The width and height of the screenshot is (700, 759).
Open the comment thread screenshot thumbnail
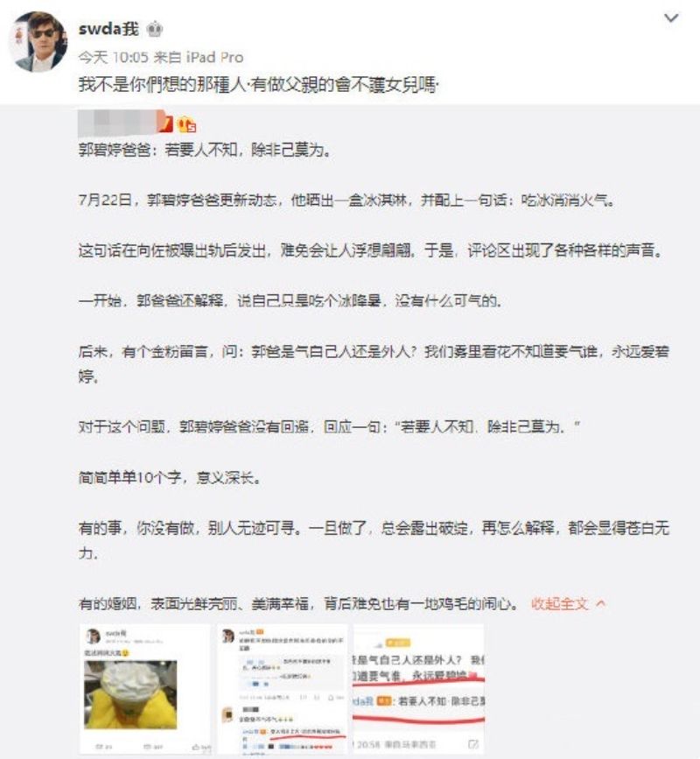point(283,689)
